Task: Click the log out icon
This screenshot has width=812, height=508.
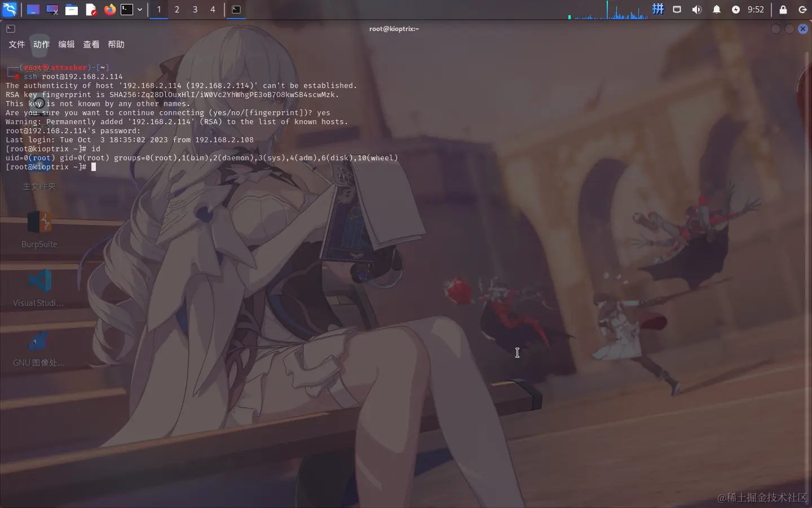Action: (802, 10)
